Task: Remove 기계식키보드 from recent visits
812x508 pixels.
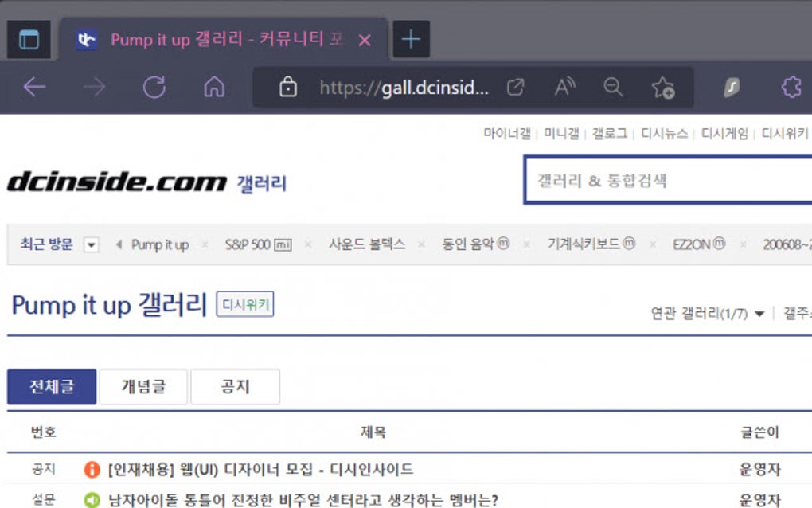Action: [652, 244]
